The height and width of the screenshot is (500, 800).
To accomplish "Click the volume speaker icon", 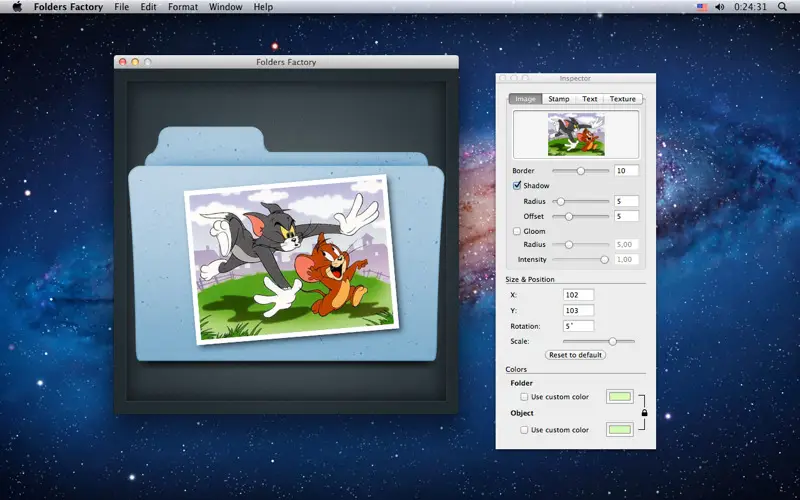I will coord(719,7).
